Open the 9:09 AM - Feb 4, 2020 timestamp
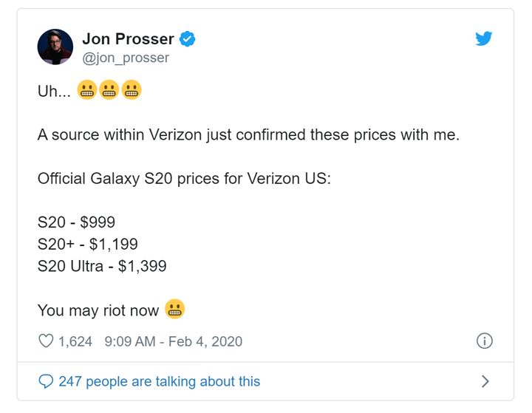Screen dimensions: 532x413 pos(174,341)
